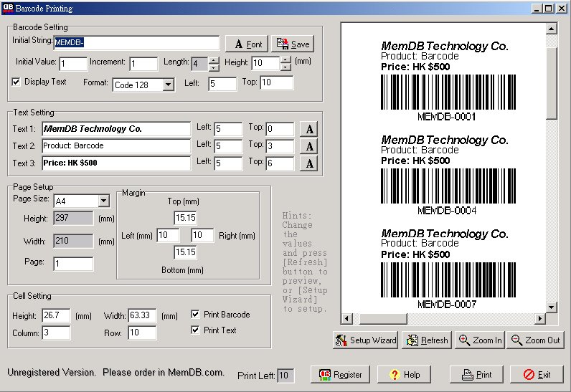Click the MEMDB-0007 barcode in preview
Image resolution: width=571 pixels, height=392 pixels.
click(x=448, y=279)
